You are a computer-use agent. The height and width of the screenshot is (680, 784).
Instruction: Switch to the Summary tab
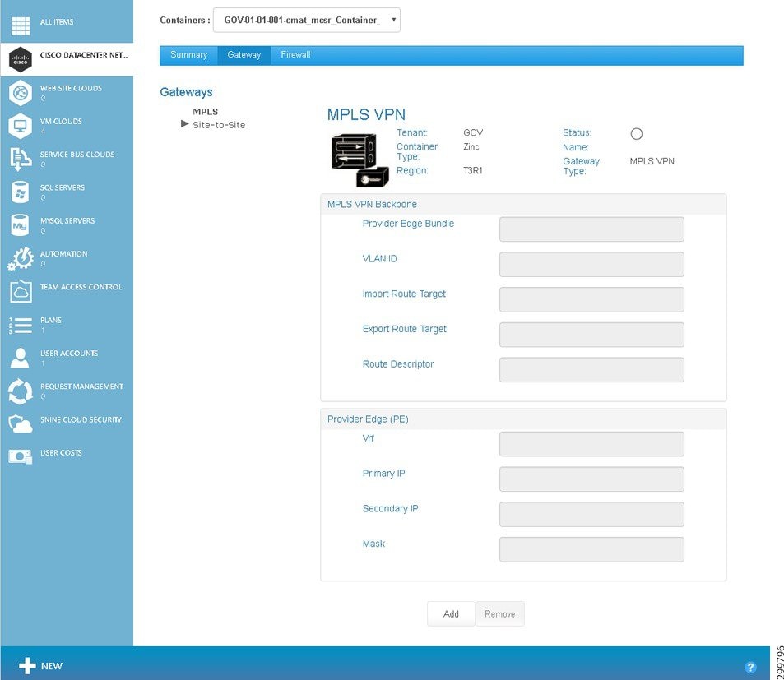click(188, 55)
